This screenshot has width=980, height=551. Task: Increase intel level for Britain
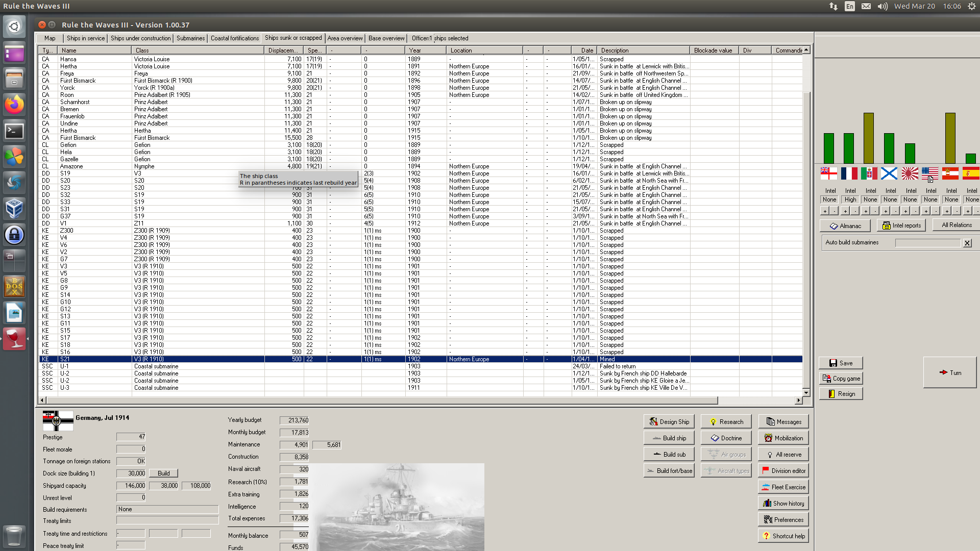click(x=825, y=211)
